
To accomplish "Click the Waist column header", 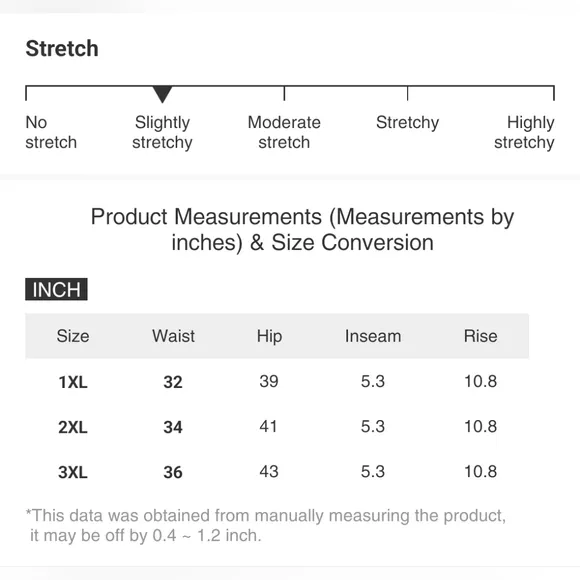I will pos(173,336).
